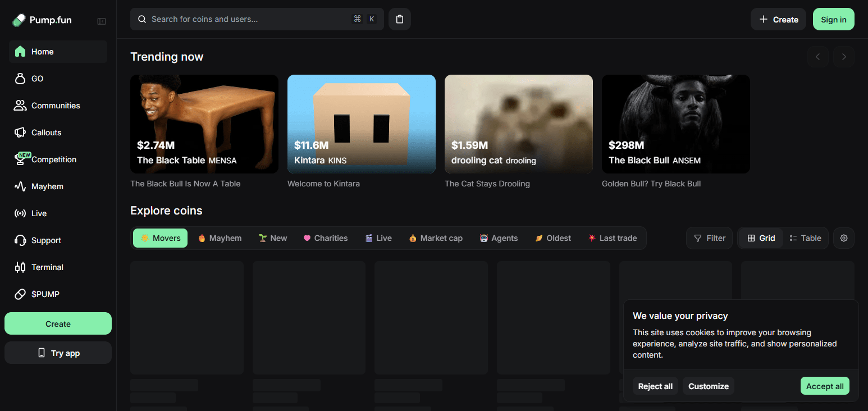Reject all cookies
This screenshot has width=868, height=411.
click(x=655, y=386)
